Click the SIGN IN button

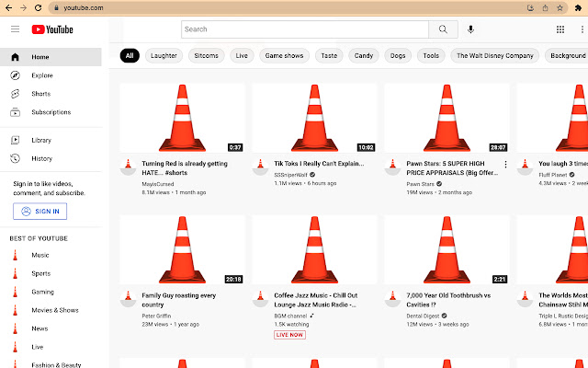(40, 212)
